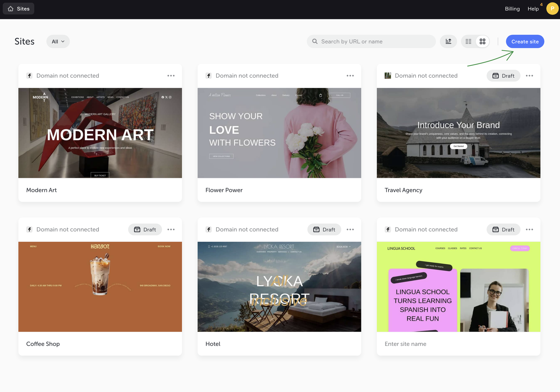Open Coffee Shop three-dot options
This screenshot has height=392, width=560.
(171, 230)
